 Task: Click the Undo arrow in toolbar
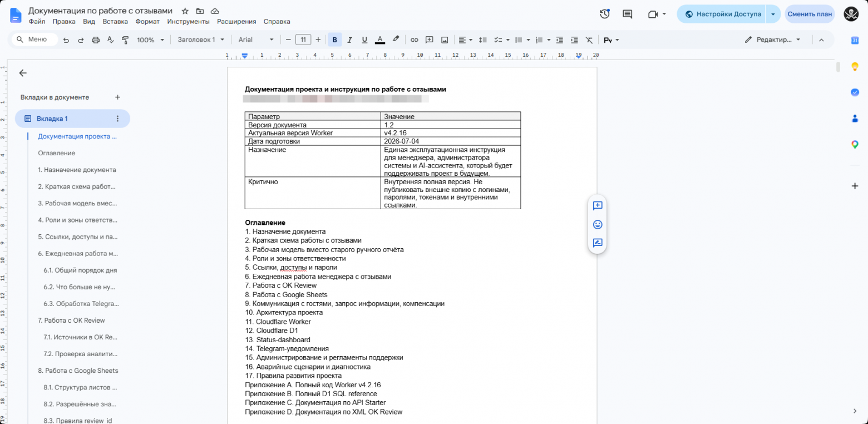(x=66, y=40)
